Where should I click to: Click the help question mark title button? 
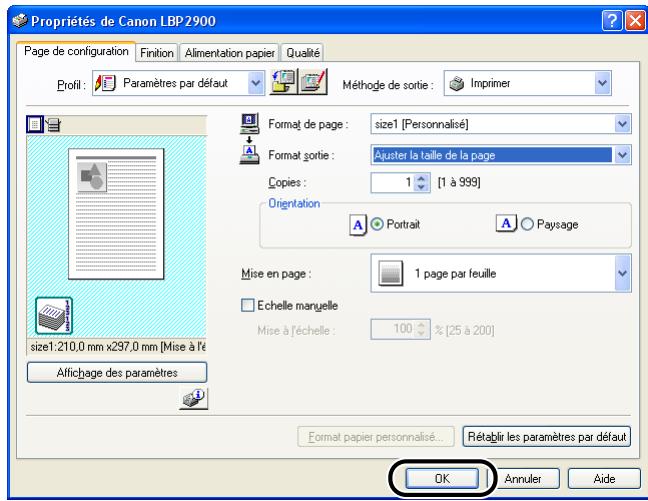[612, 21]
